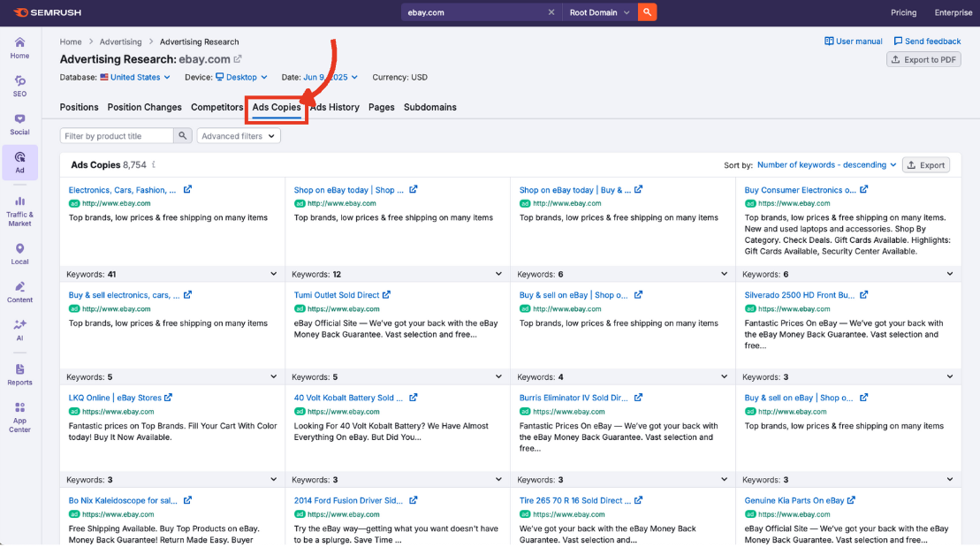Select the AI icon in the sidebar

point(19,330)
